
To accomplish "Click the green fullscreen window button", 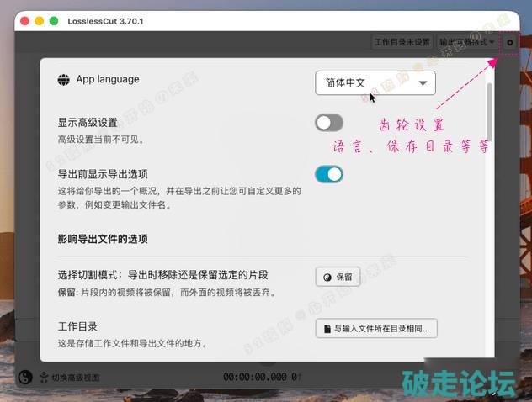I will pyautogui.click(x=54, y=21).
